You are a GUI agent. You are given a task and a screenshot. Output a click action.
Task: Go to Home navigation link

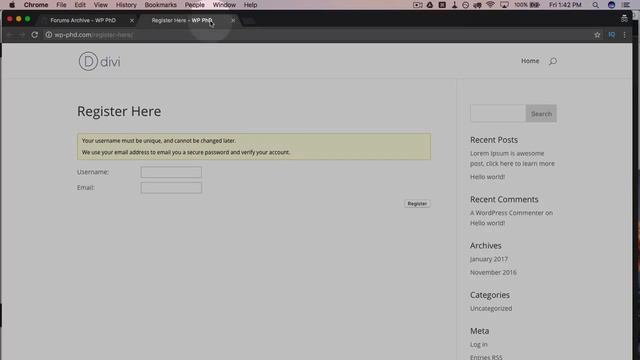pyautogui.click(x=530, y=61)
